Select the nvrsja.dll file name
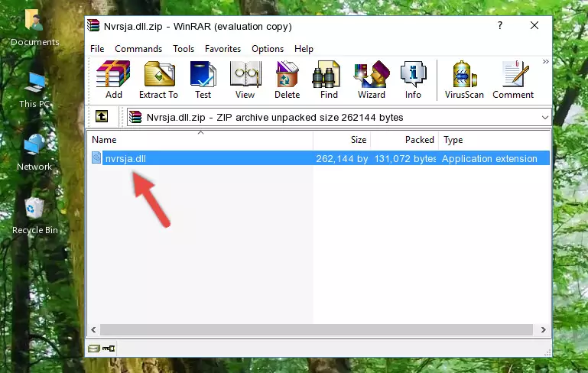 point(125,158)
